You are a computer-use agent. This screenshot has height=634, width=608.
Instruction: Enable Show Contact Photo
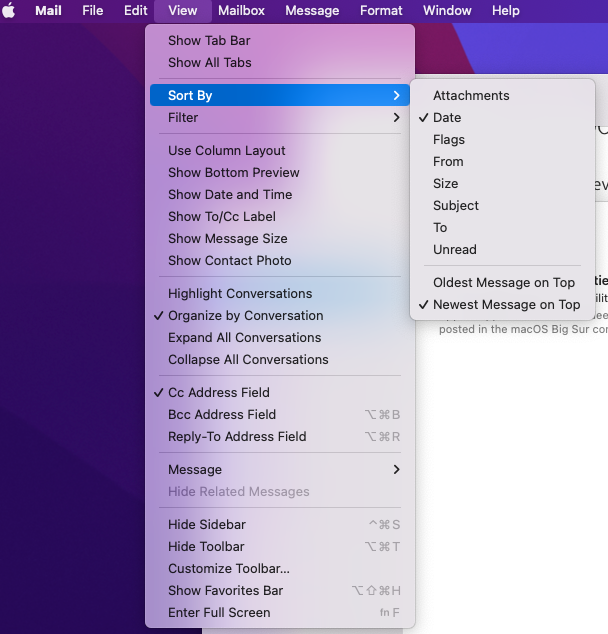[280, 261]
